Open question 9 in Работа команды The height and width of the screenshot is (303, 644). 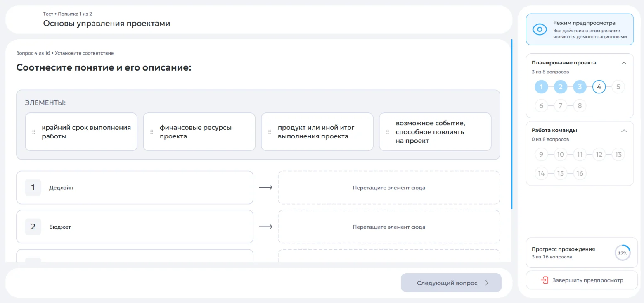point(541,155)
